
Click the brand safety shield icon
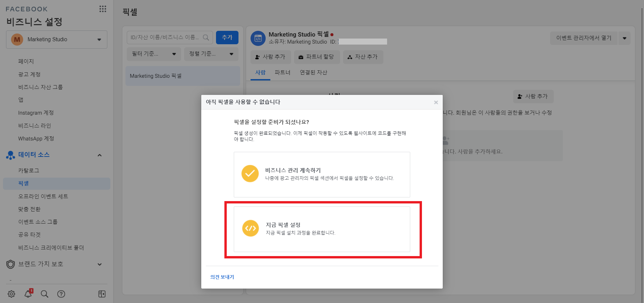click(10, 264)
